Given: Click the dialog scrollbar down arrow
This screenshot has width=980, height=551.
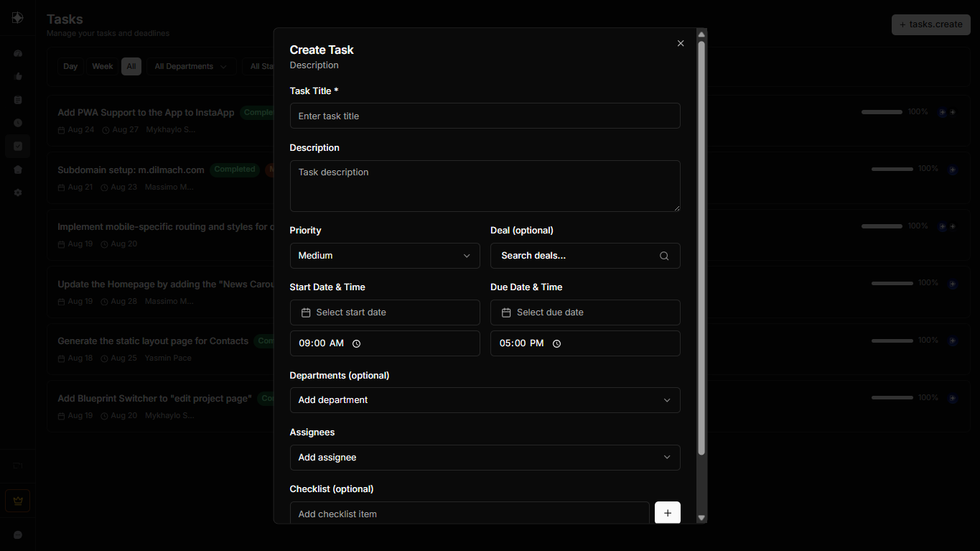Looking at the screenshot, I should click(701, 517).
